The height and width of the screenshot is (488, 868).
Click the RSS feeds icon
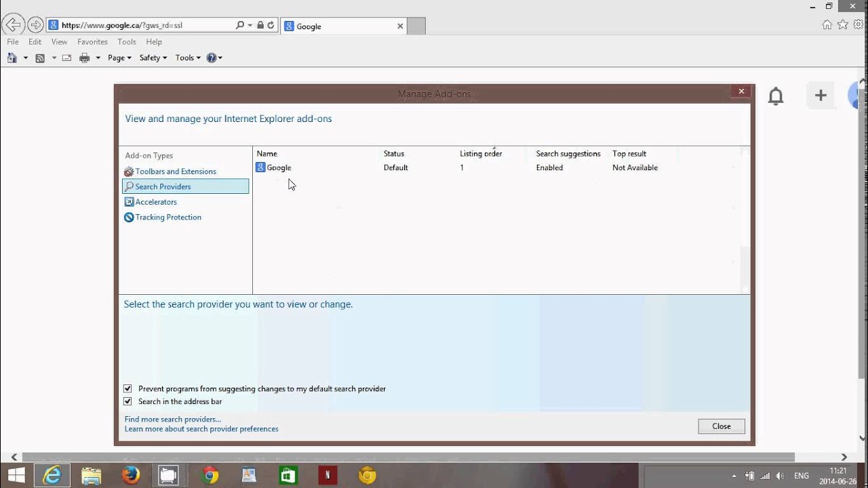pos(40,58)
